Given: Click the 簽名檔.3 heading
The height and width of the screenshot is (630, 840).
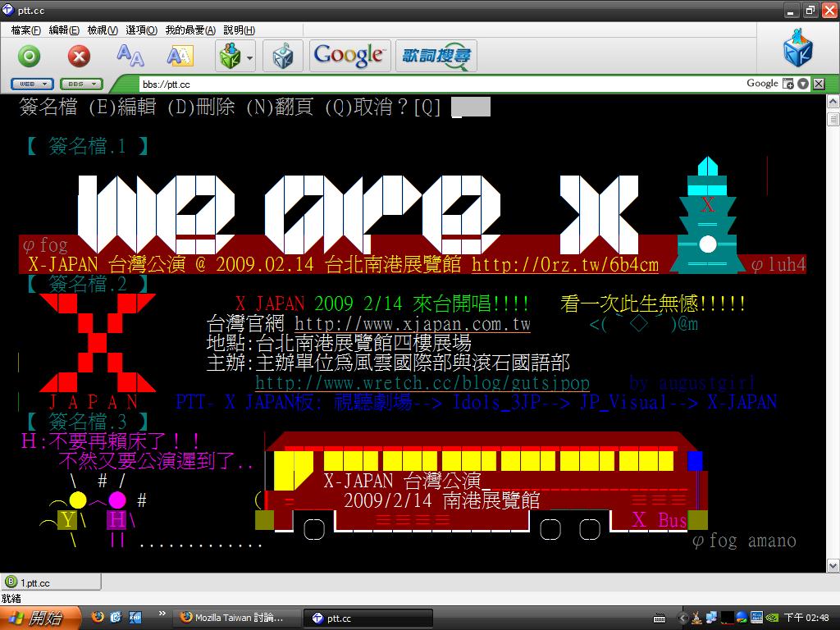Looking at the screenshot, I should (87, 422).
